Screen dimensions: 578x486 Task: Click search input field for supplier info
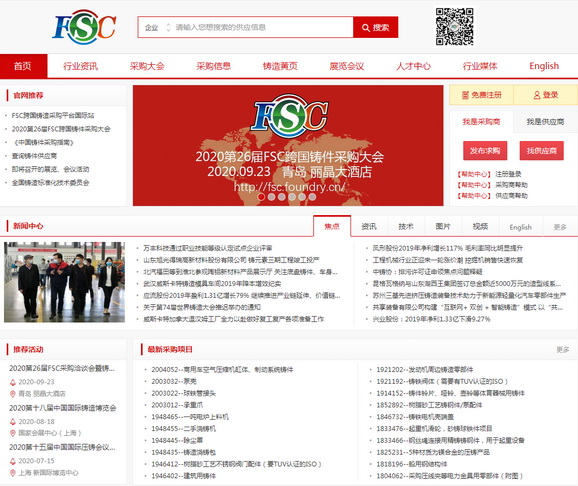(263, 27)
